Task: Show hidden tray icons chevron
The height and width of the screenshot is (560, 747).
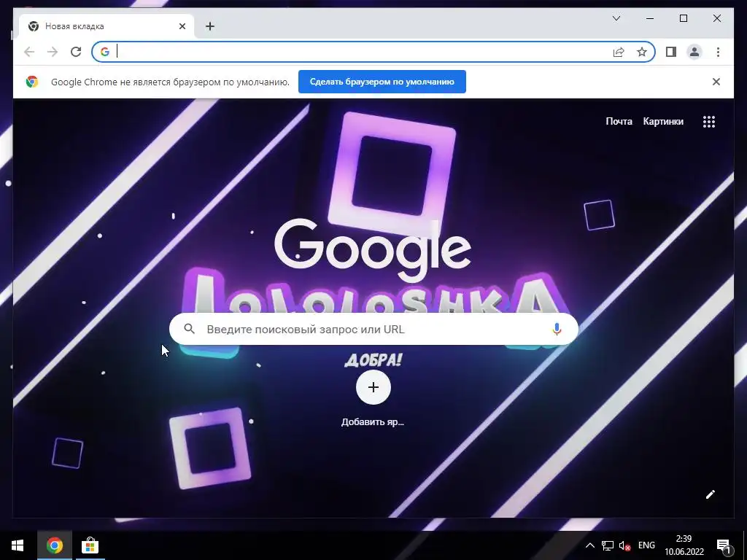Action: (589, 545)
